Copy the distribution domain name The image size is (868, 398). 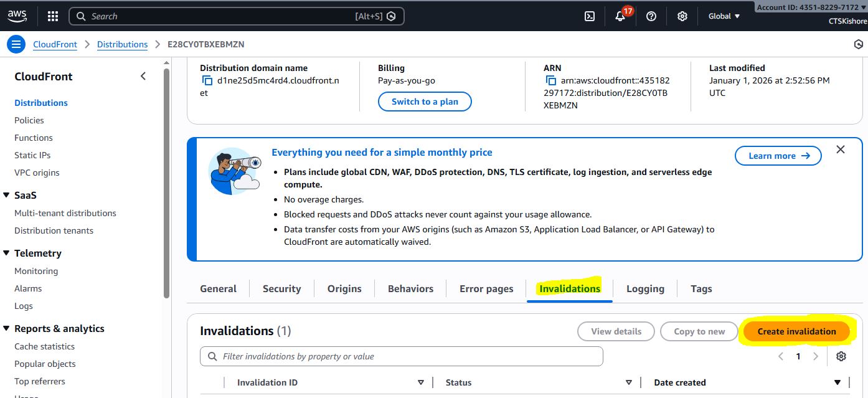207,80
